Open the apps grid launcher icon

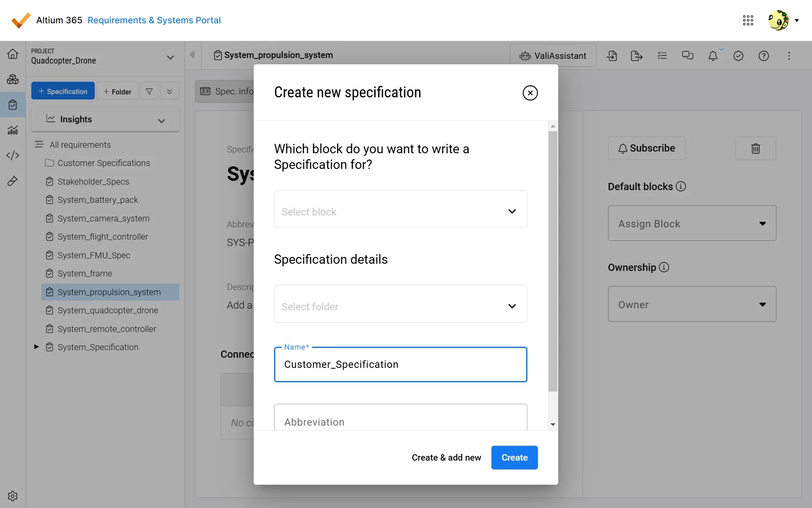748,20
